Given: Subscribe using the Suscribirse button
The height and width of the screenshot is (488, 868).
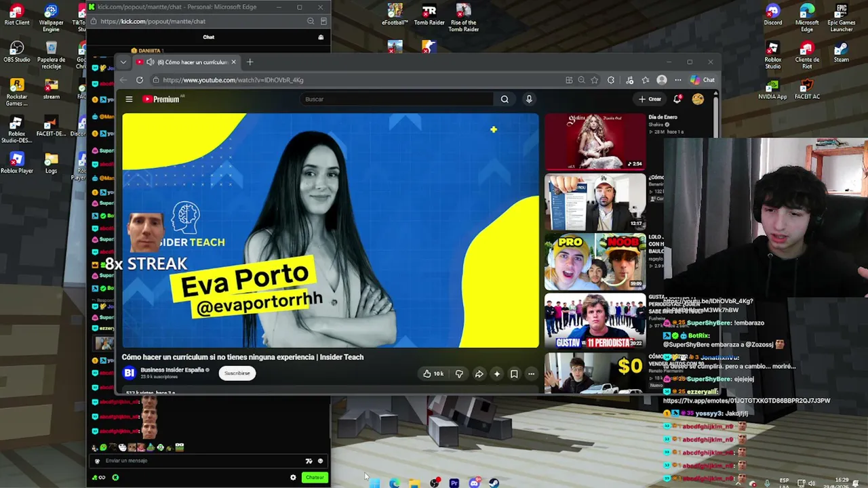Looking at the screenshot, I should [237, 373].
